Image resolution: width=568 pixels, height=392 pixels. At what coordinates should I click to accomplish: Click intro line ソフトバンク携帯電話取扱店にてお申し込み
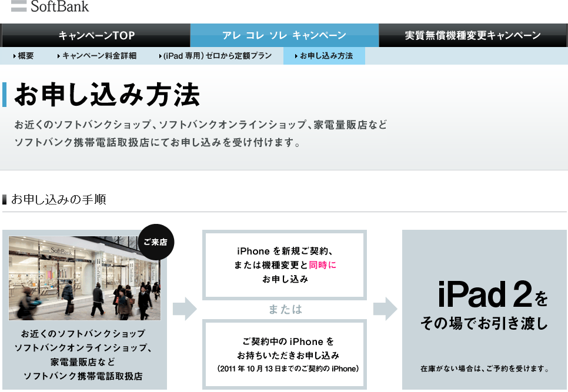(157, 143)
